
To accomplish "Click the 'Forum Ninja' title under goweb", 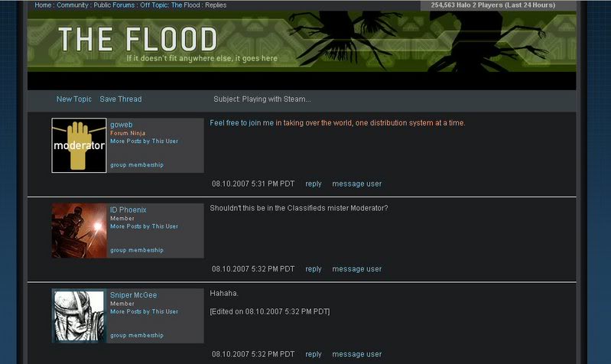I will pos(128,133).
